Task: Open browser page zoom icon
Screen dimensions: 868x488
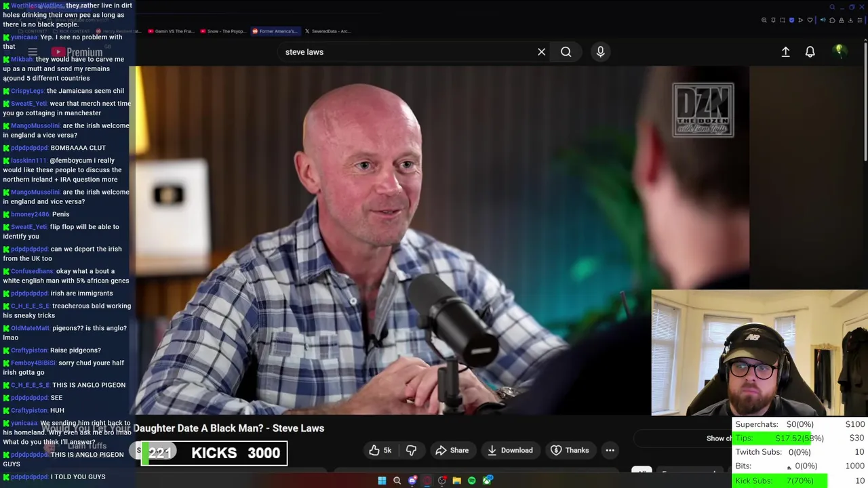Action: click(x=764, y=20)
